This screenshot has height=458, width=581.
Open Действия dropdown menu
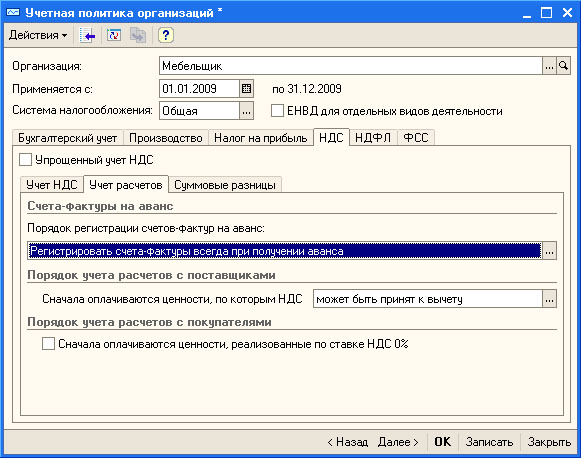pyautogui.click(x=38, y=35)
